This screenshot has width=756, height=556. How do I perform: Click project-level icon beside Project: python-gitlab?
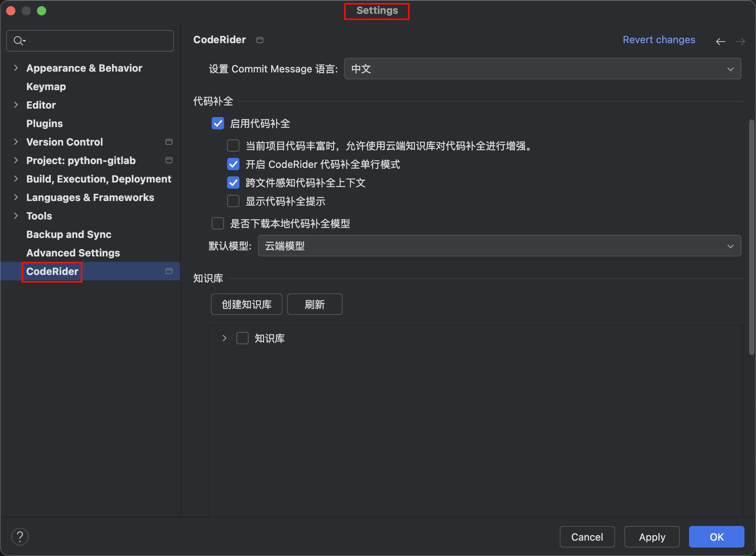pyautogui.click(x=169, y=160)
